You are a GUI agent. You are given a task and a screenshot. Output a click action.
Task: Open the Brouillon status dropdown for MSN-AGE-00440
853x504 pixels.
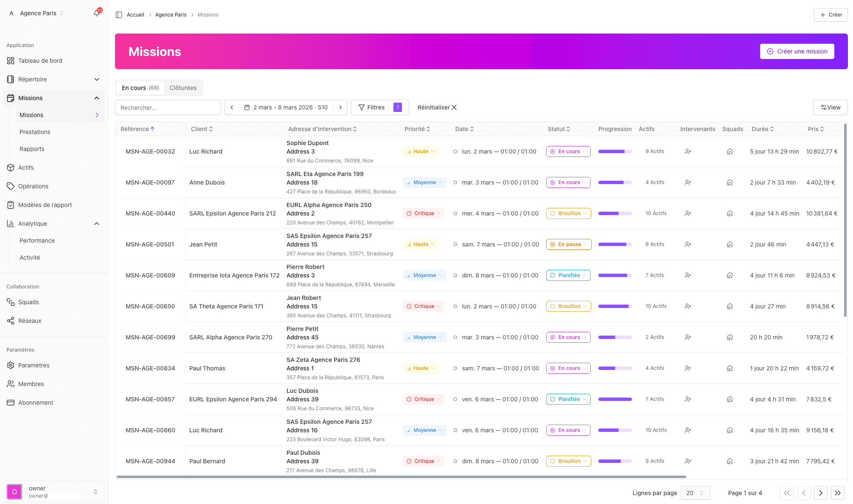[x=568, y=213]
